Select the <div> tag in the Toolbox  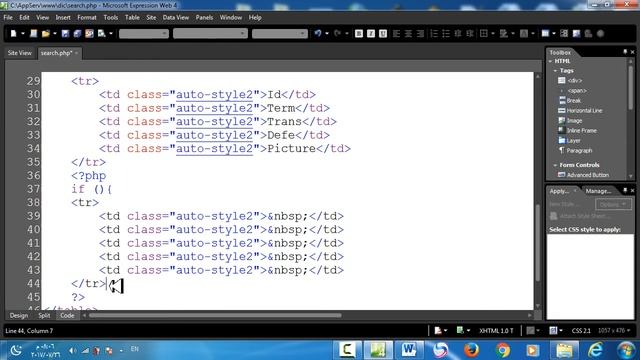(x=575, y=80)
